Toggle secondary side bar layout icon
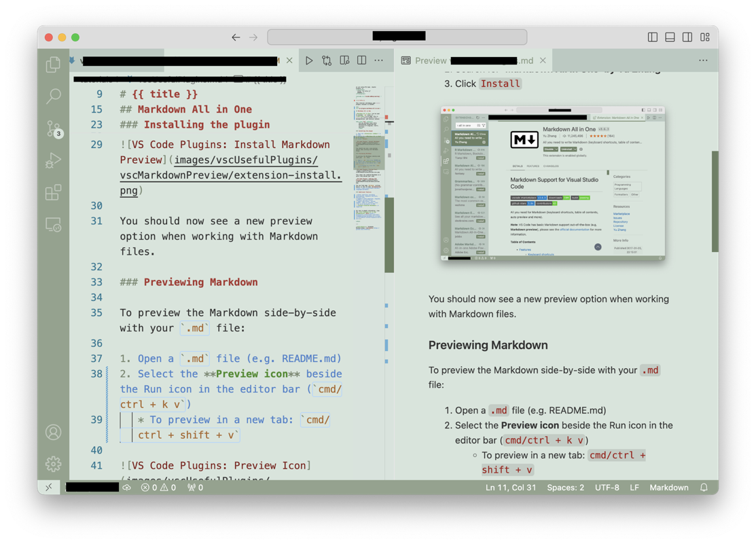756x544 pixels. pyautogui.click(x=687, y=37)
